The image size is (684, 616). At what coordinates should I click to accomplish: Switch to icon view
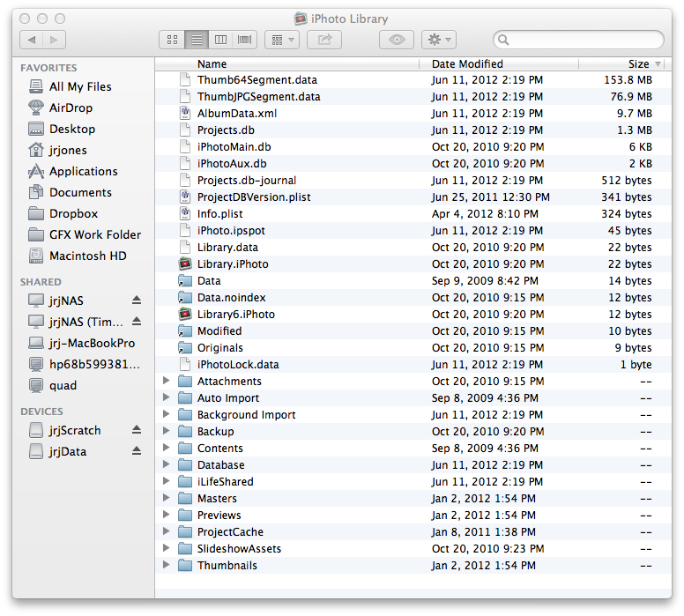tap(172, 41)
